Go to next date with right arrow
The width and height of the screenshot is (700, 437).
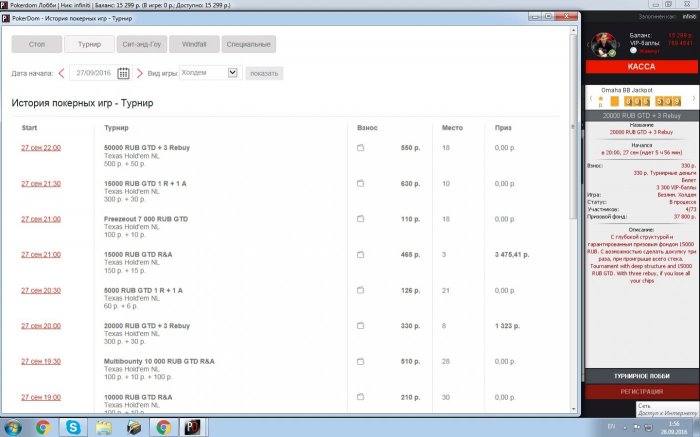click(140, 73)
